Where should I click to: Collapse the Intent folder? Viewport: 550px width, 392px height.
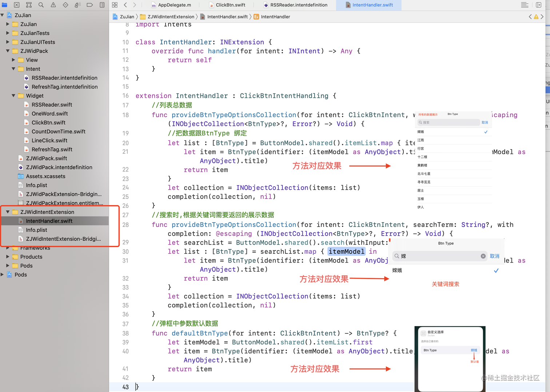(13, 69)
